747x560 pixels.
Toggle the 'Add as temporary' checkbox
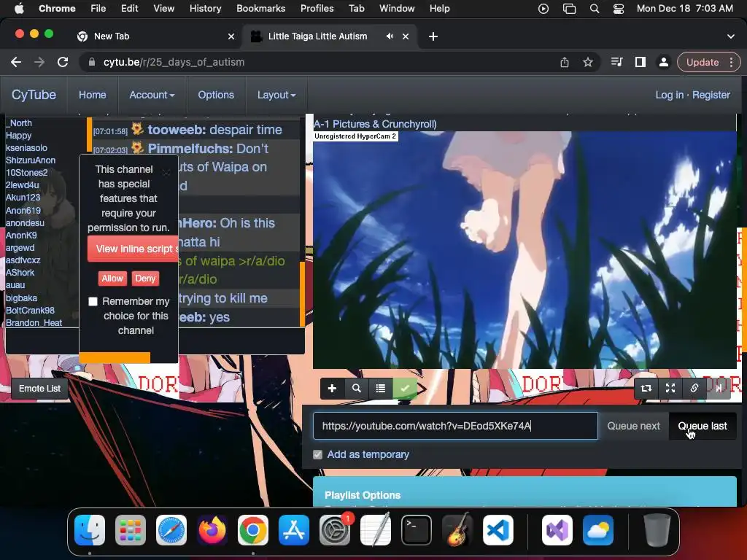(318, 455)
